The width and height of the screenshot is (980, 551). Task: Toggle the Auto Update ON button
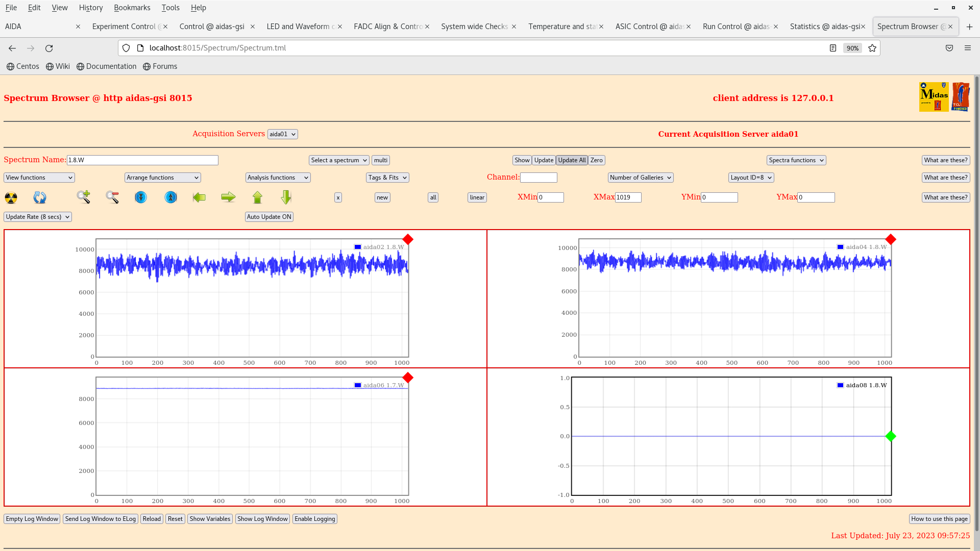click(x=269, y=217)
